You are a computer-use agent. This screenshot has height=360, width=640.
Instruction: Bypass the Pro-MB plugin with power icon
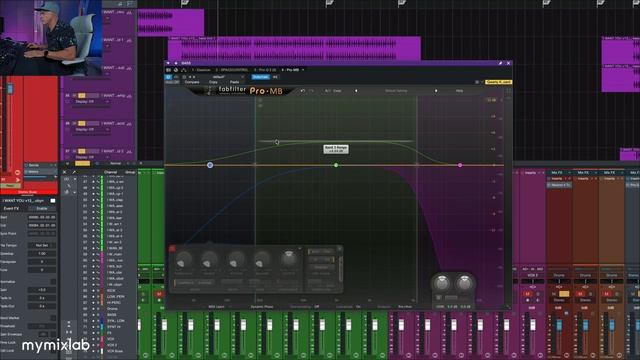tap(168, 77)
